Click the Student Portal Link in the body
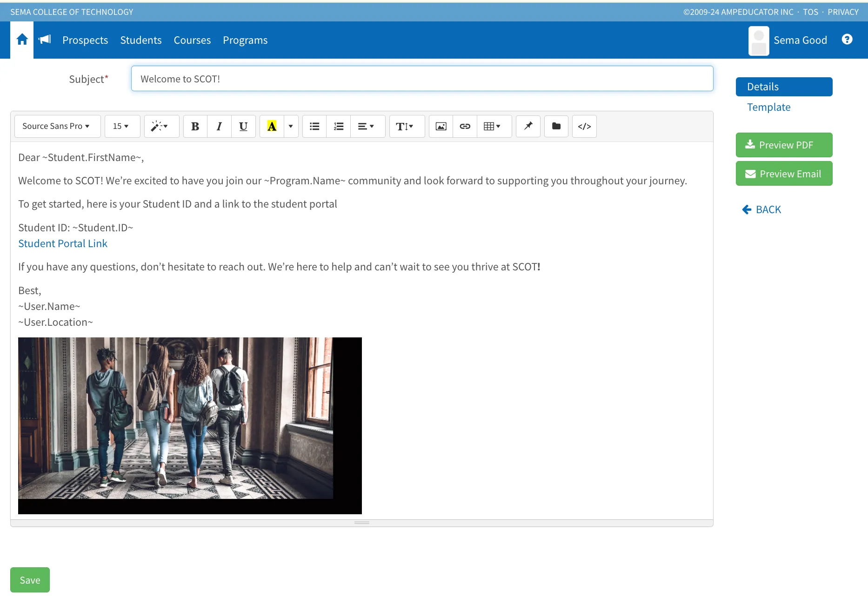Viewport: 868px width, 605px height. tap(63, 243)
